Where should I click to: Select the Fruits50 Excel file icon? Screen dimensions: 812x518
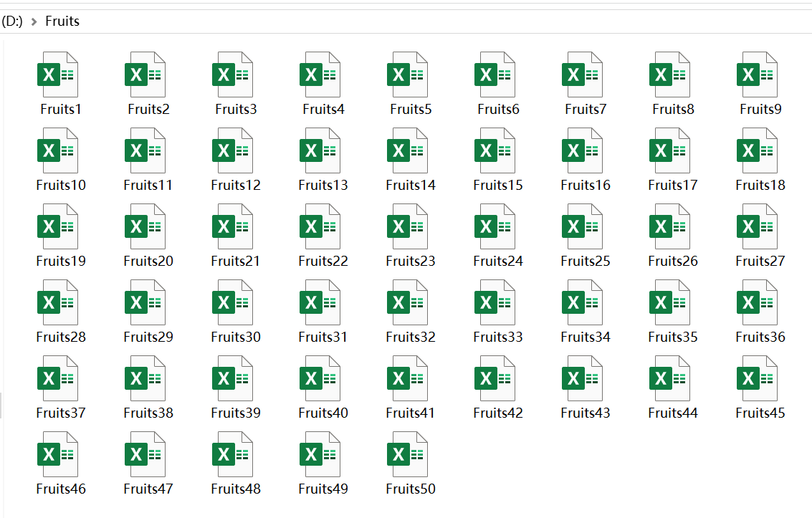(408, 455)
